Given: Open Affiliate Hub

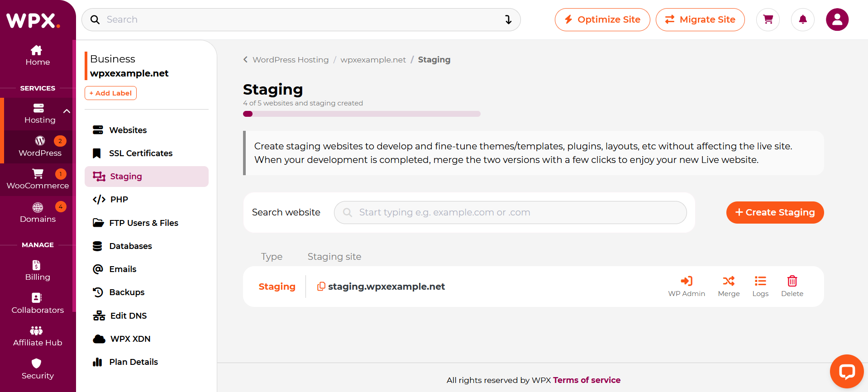Looking at the screenshot, I should tap(38, 336).
